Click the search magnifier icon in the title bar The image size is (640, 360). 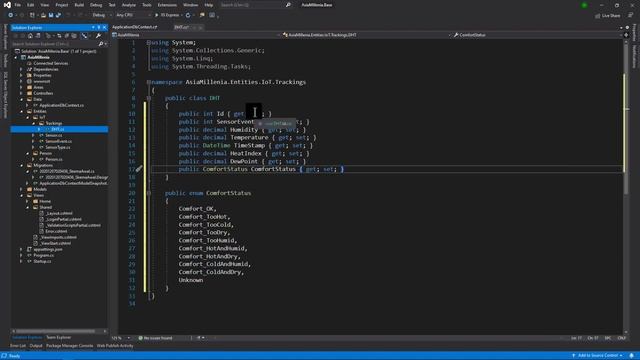(x=288, y=5)
